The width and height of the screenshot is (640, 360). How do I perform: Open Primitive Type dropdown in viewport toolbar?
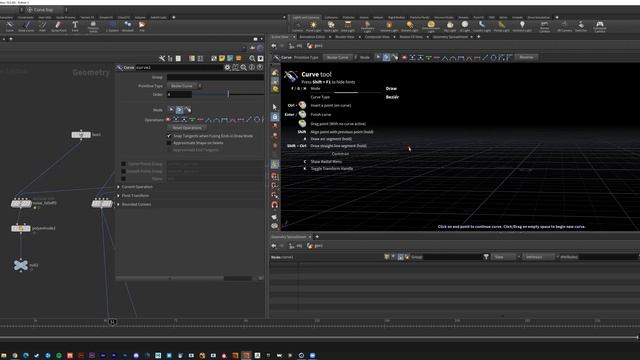tap(339, 57)
